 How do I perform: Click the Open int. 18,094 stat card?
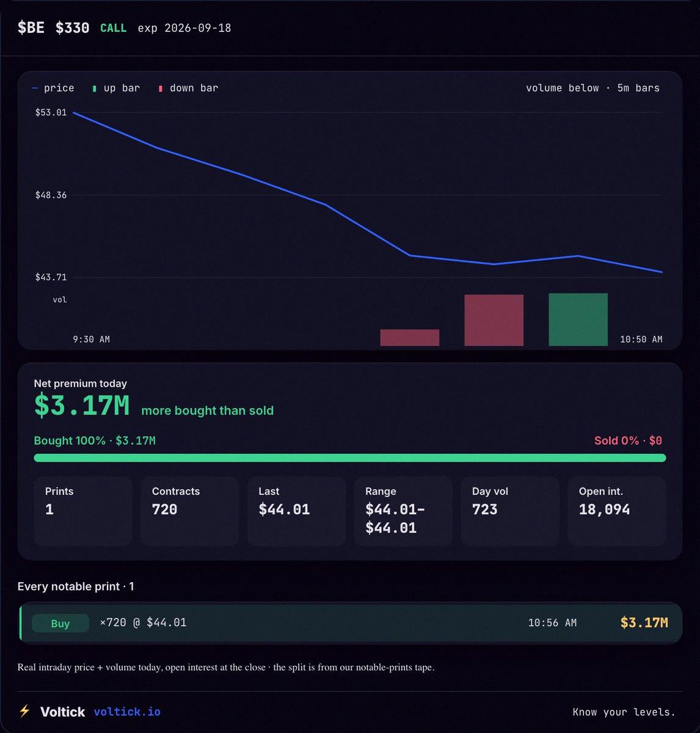pyautogui.click(x=617, y=511)
